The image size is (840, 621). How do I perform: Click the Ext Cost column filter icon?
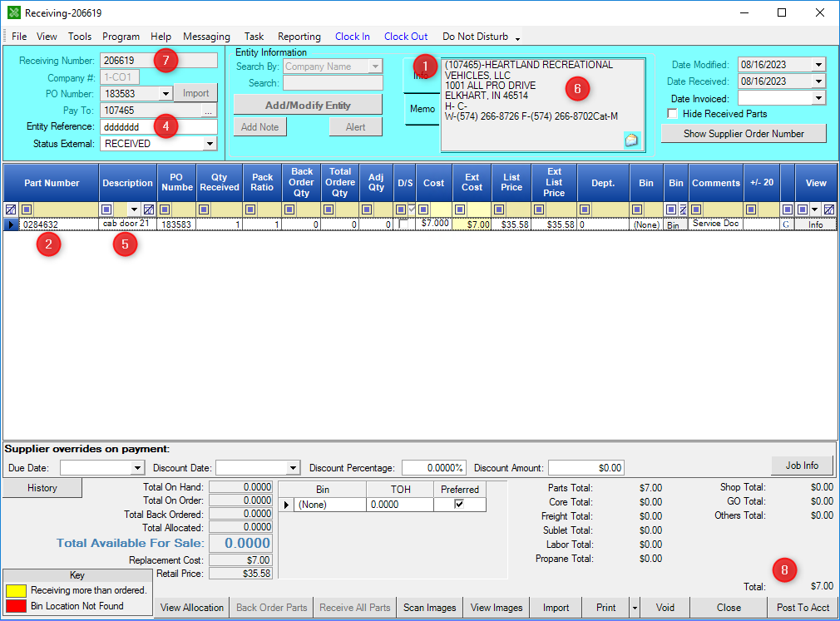click(x=460, y=209)
